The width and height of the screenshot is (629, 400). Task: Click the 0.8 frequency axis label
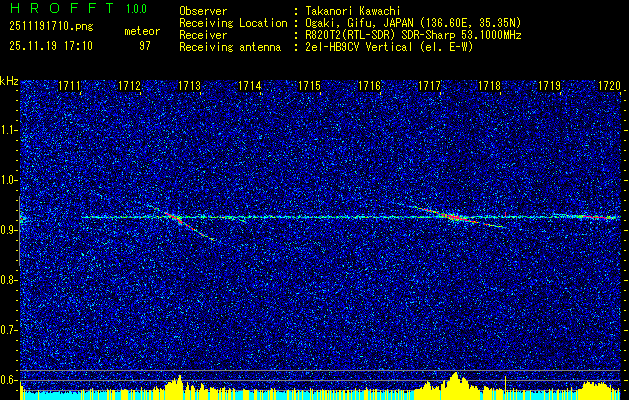tap(9, 280)
